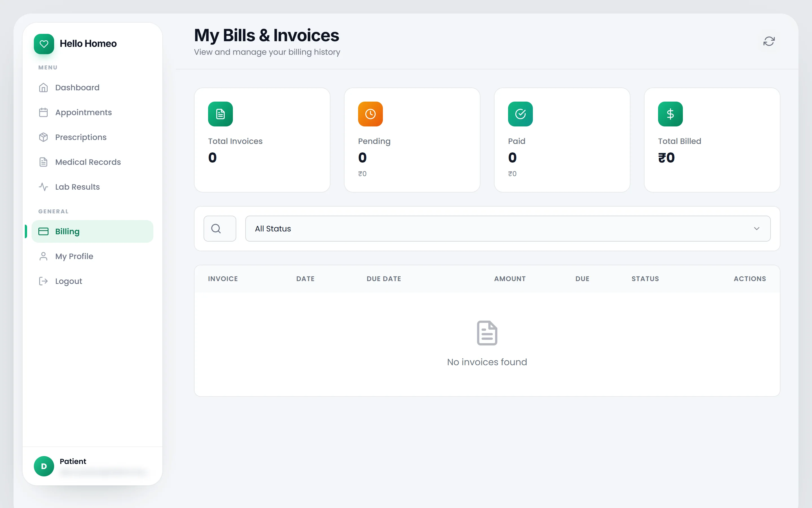The height and width of the screenshot is (508, 812).
Task: Click the DUE DATE column header
Action: click(x=384, y=279)
